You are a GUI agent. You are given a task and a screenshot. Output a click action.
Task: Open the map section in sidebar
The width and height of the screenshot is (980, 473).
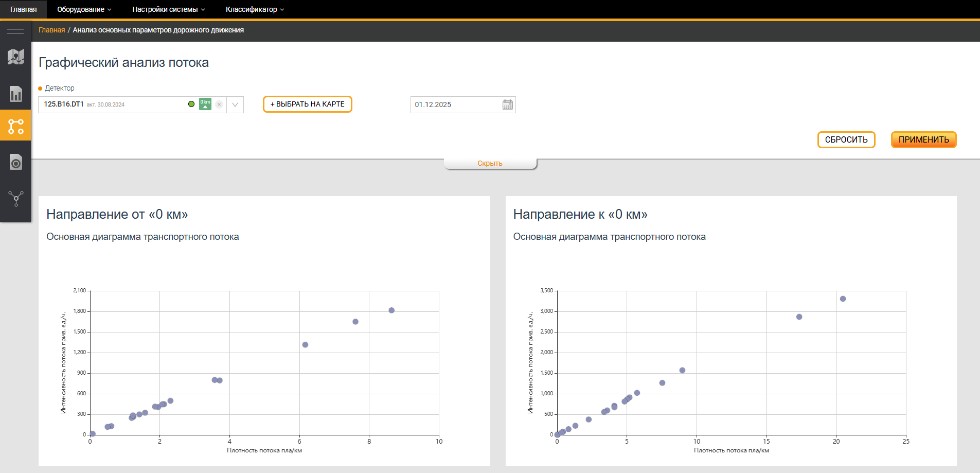(15, 57)
